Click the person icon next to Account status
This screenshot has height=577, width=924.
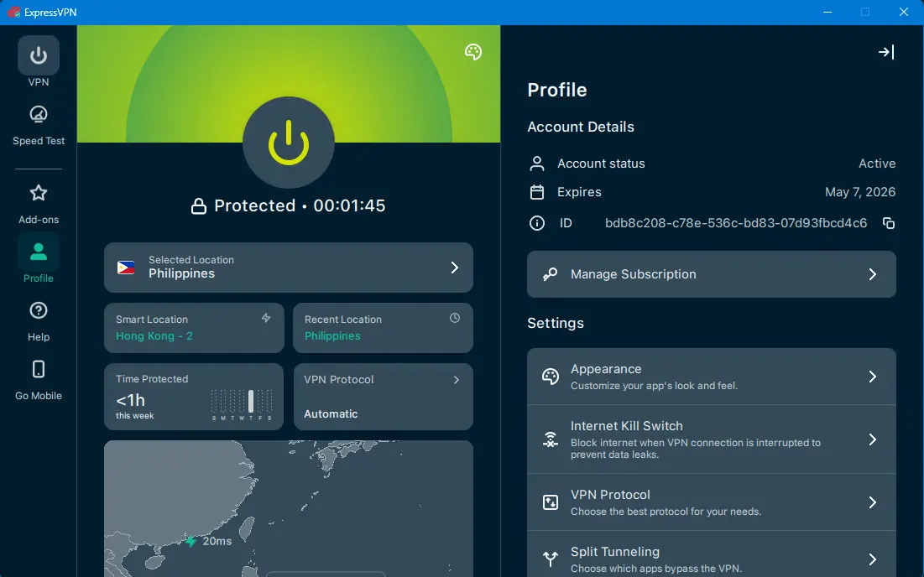point(537,164)
